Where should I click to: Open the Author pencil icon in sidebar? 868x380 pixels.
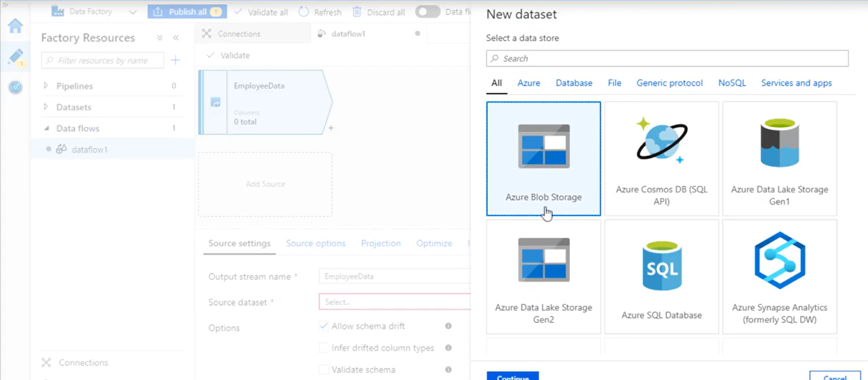click(x=15, y=56)
